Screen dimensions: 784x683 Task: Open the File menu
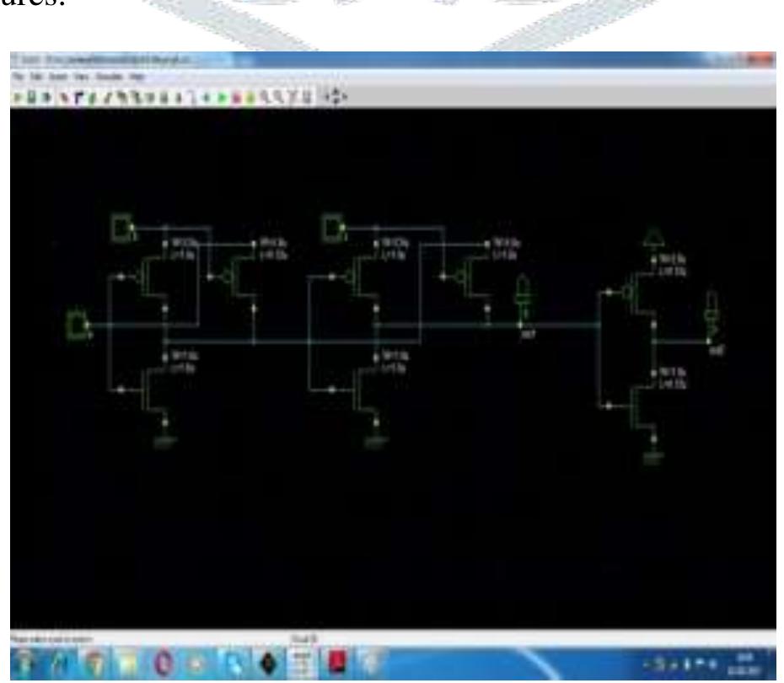pos(20,77)
